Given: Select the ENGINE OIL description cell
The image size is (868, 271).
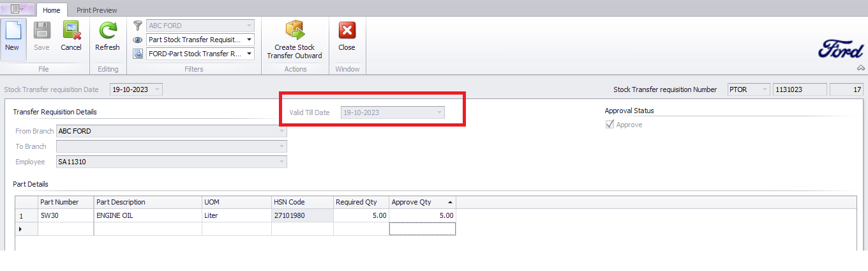Looking at the screenshot, I should (x=148, y=215).
